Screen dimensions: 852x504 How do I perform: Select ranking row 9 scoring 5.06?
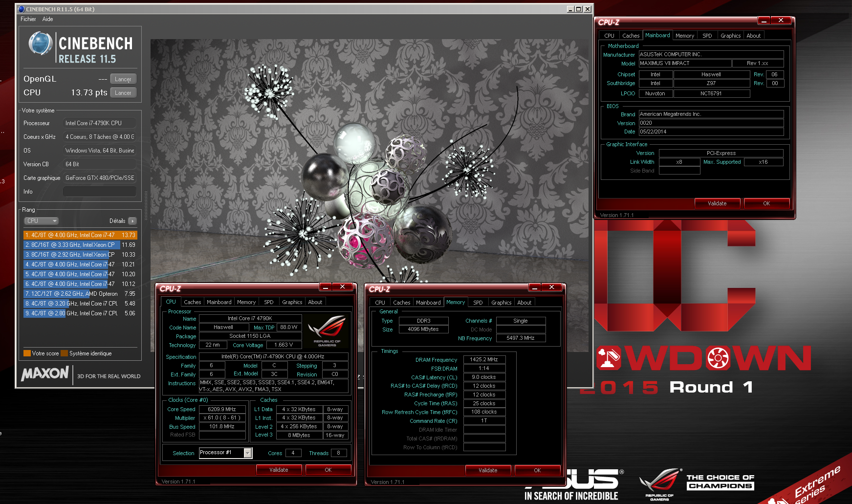click(x=80, y=313)
